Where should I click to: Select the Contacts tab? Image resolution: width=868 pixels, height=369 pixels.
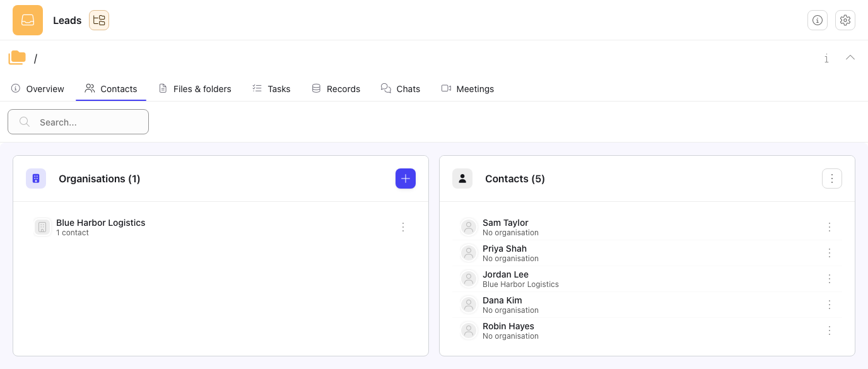[111, 89]
